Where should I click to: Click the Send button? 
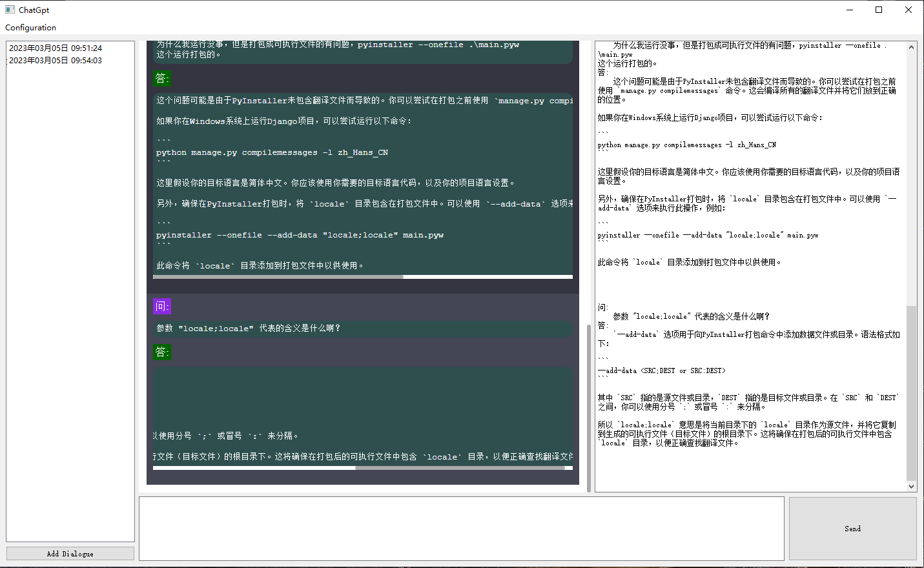(852, 529)
